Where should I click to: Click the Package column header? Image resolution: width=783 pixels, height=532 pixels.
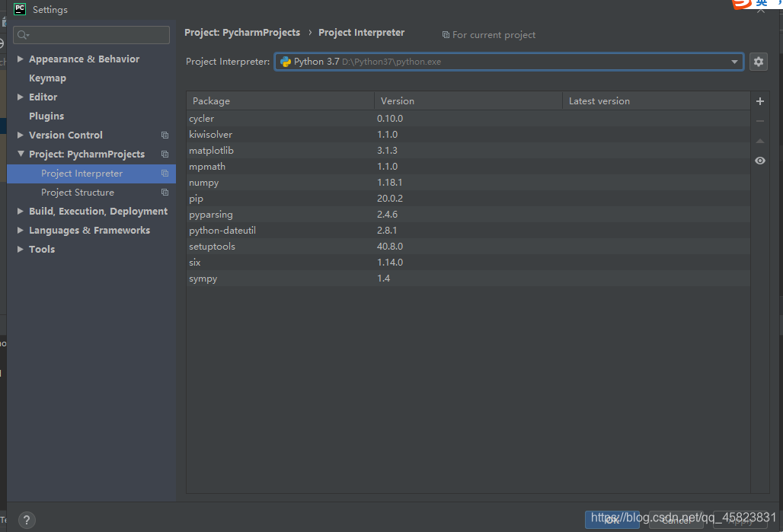click(x=280, y=100)
